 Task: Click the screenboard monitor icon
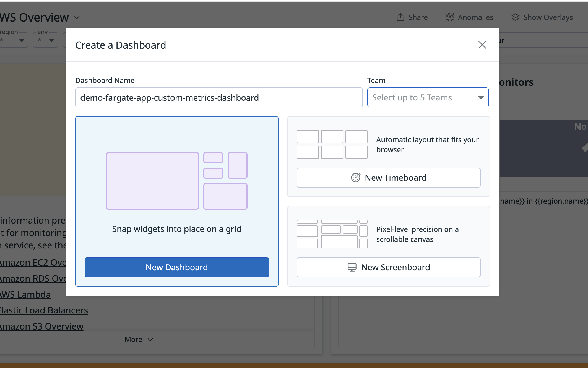(x=352, y=267)
